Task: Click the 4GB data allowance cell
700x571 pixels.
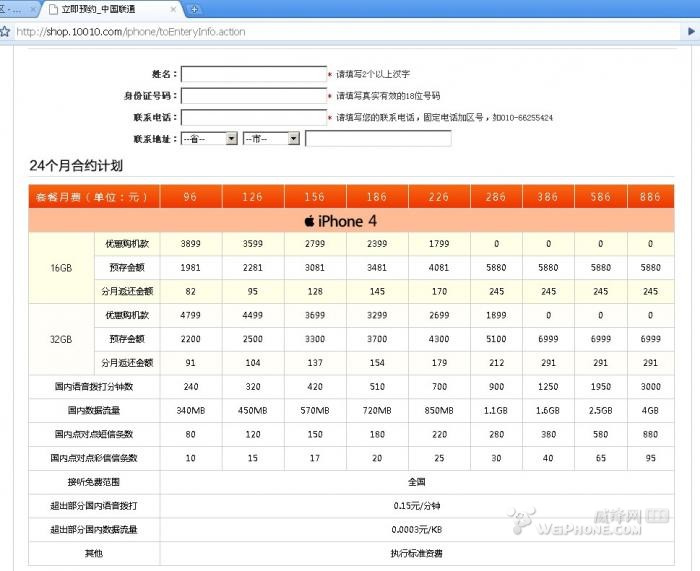Action: point(650,410)
